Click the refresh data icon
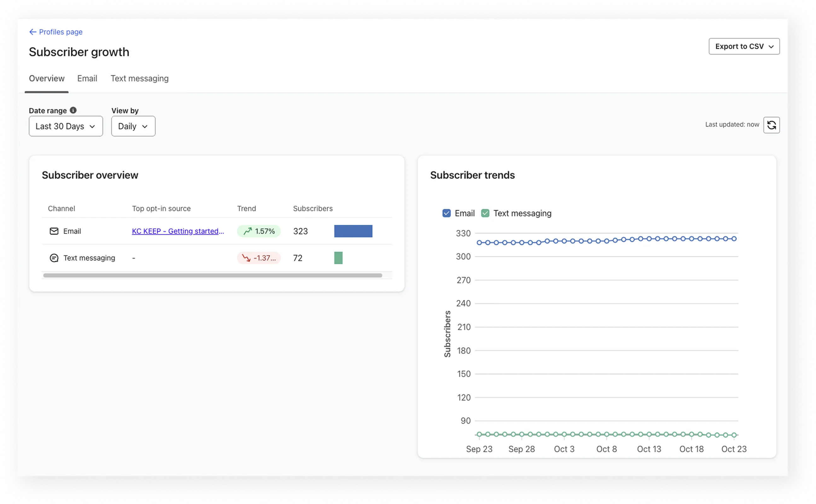 771,125
